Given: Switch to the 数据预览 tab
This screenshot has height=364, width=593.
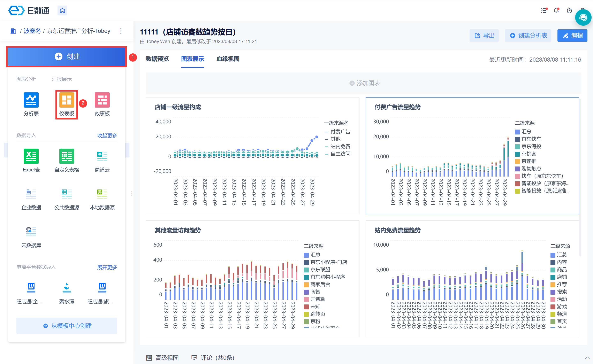Looking at the screenshot, I should (157, 59).
